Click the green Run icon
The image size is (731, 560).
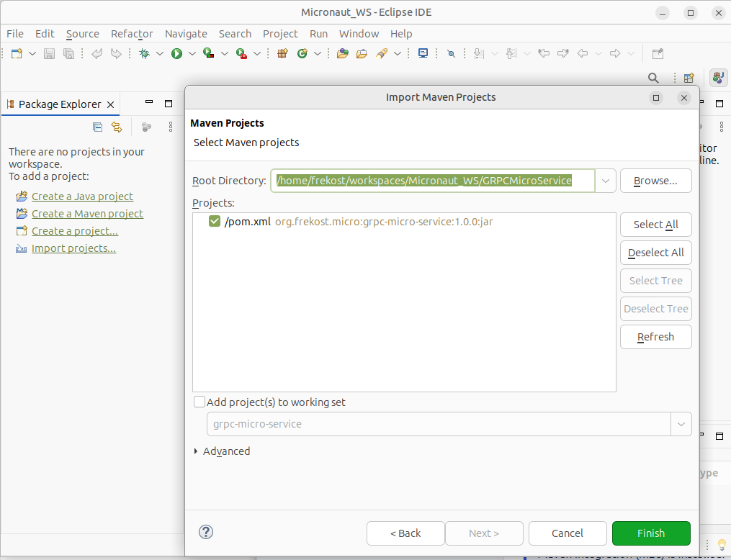coord(176,53)
